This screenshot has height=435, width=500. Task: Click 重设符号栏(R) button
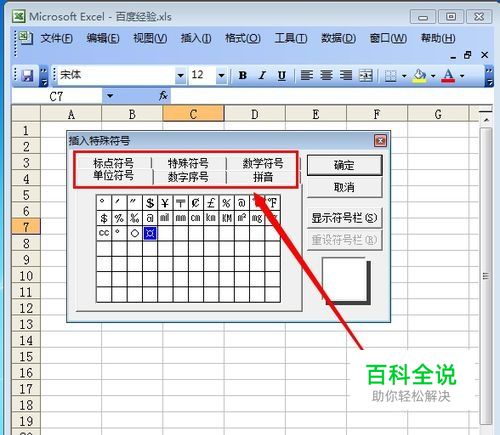pos(344,240)
